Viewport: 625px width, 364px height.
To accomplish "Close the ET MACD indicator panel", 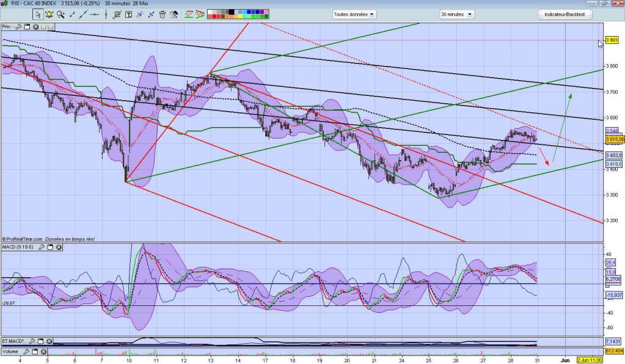I will tap(49, 341).
